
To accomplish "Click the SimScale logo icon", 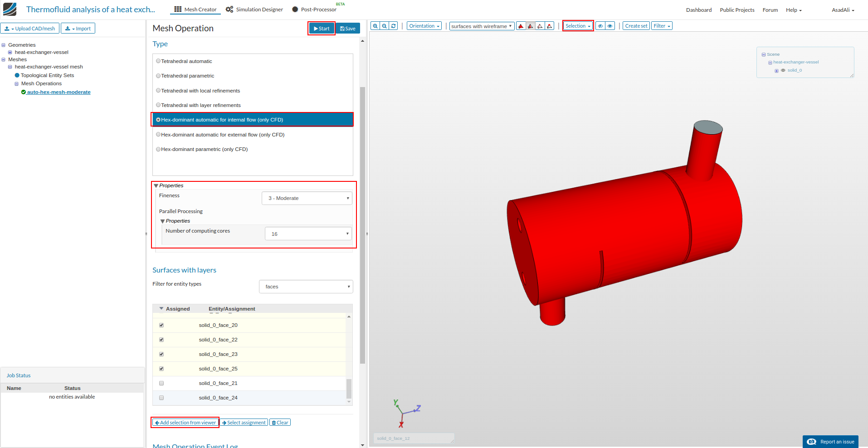I will pos(10,9).
